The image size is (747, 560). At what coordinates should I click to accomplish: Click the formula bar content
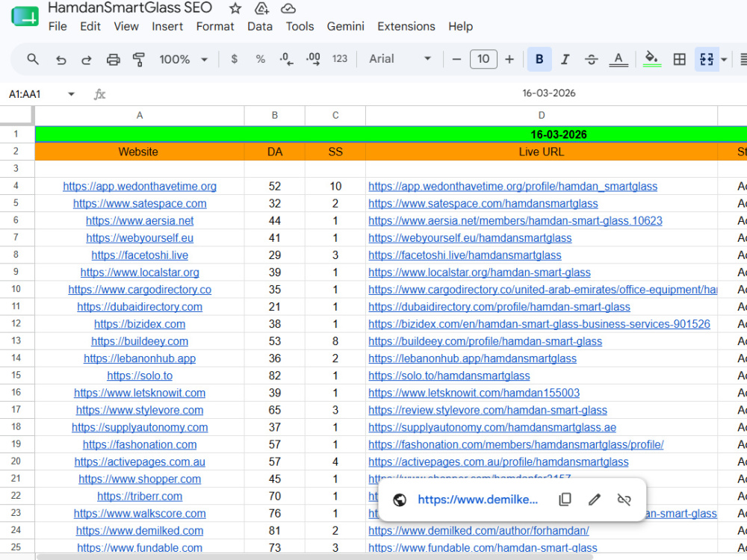(549, 93)
